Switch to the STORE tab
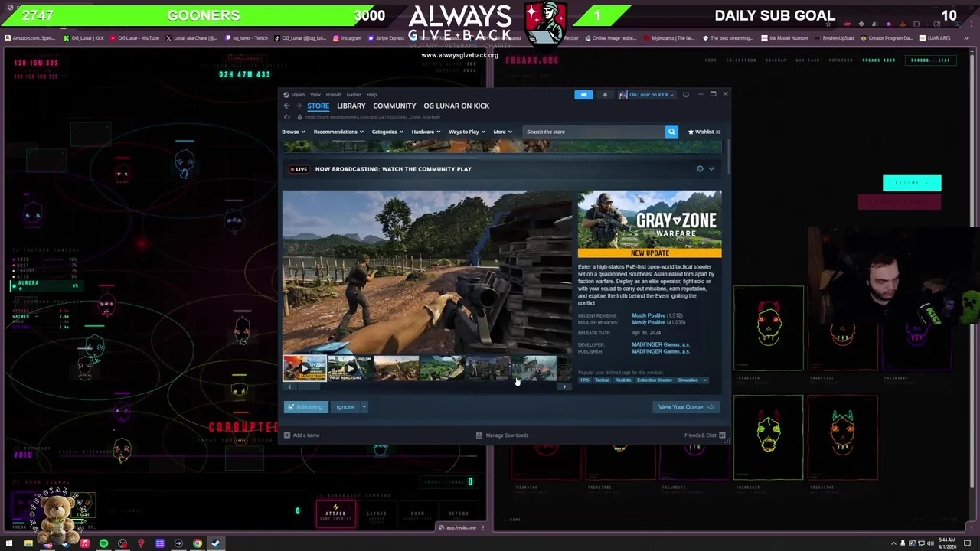The width and height of the screenshot is (980, 551). pyautogui.click(x=318, y=106)
